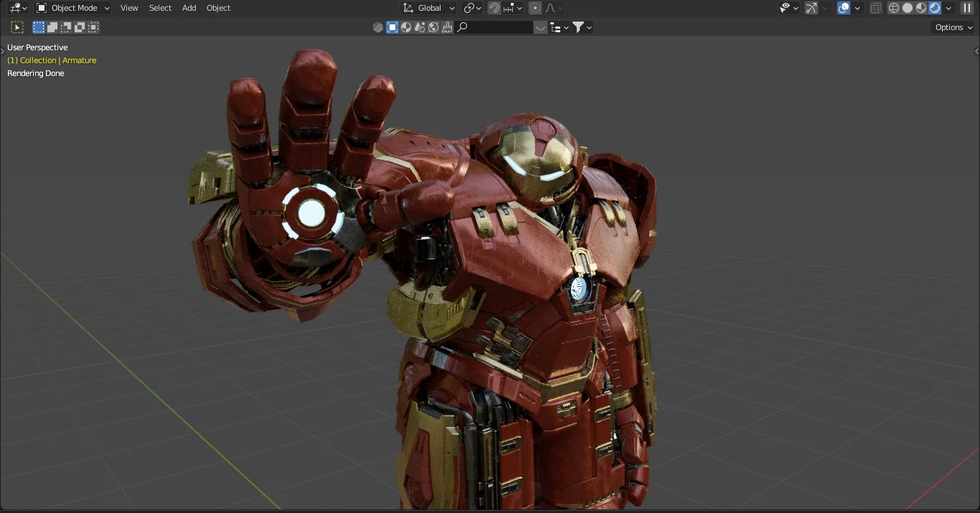Open the Object menu

coord(218,8)
